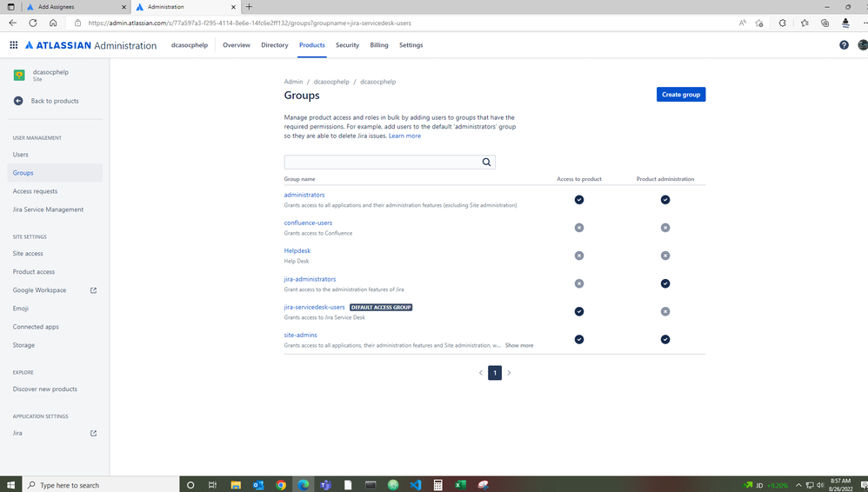Select Groups in the sidebar
Image resolution: width=868 pixels, height=492 pixels.
[x=55, y=173]
